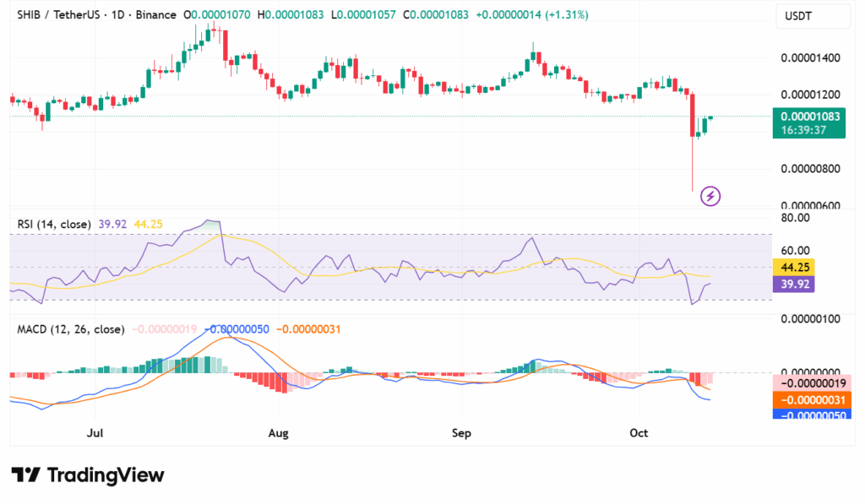Click the Aug label on time axis
The width and height of the screenshot is (865, 504).
point(278,433)
